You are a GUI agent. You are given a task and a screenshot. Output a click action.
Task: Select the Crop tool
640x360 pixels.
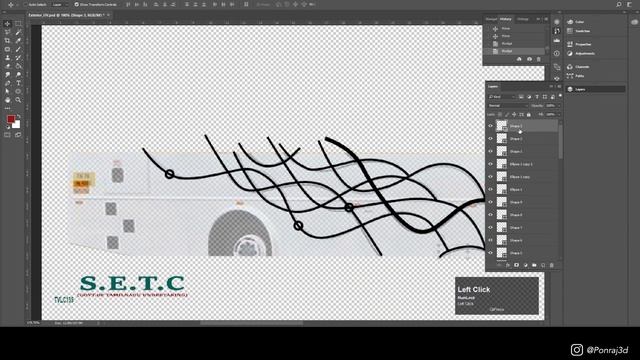[x=7, y=41]
